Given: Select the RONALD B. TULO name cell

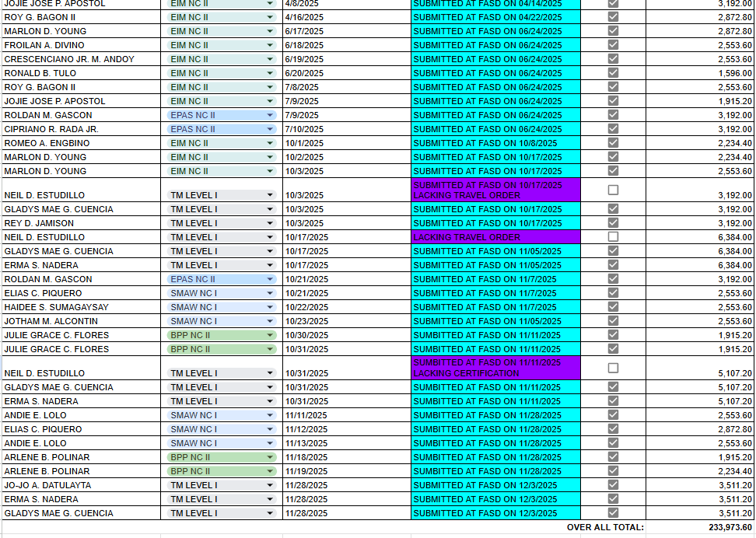Looking at the screenshot, I should click(x=82, y=73).
